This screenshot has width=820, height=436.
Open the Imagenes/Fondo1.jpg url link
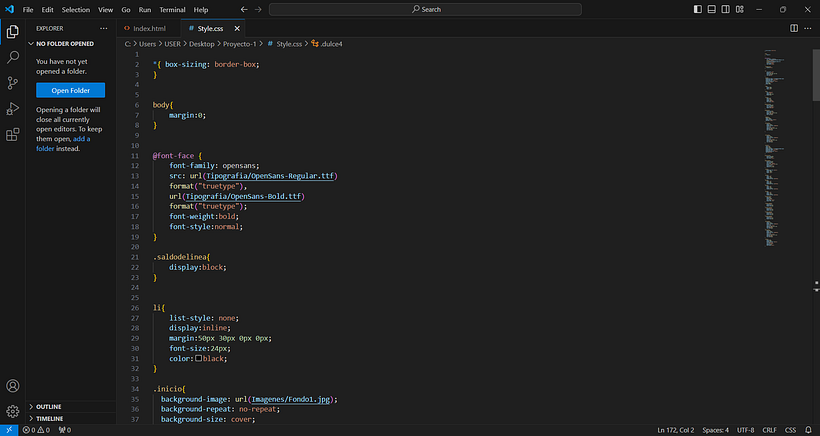[291, 399]
